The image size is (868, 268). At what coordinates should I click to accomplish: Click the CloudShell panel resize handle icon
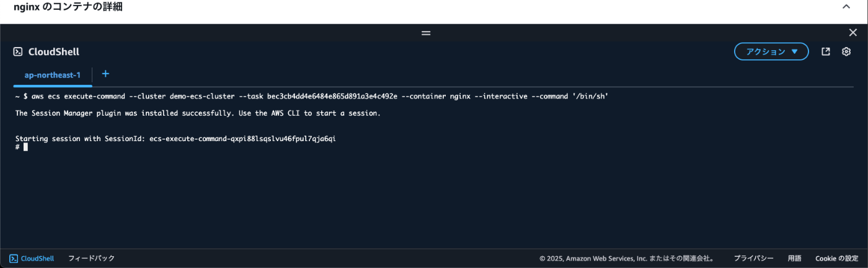[x=426, y=33]
